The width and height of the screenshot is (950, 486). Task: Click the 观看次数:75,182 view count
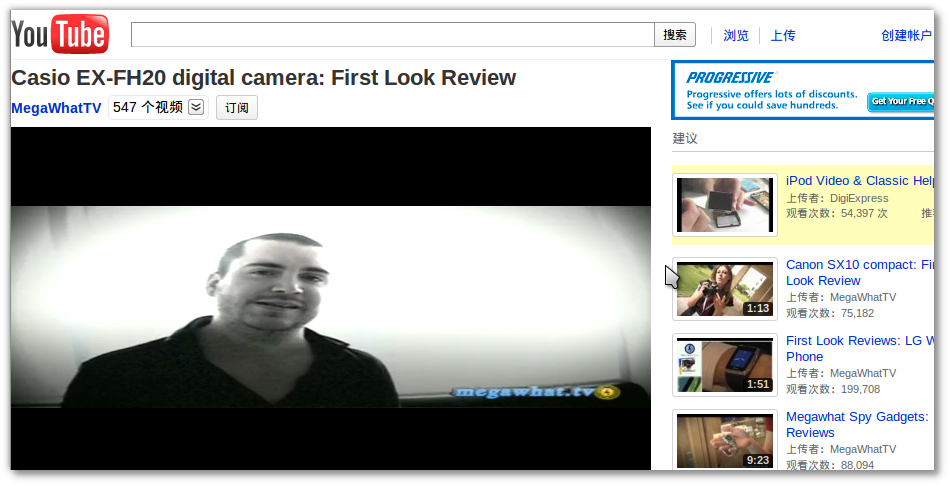click(x=830, y=313)
